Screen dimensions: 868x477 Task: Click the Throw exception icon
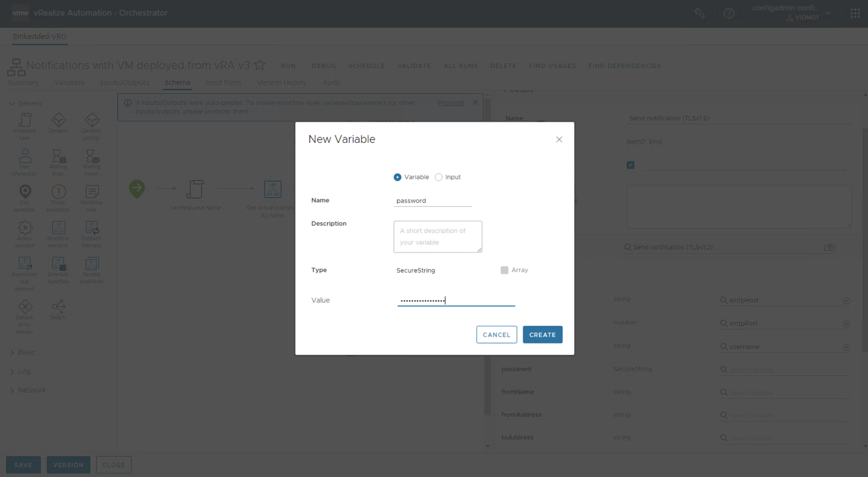click(x=58, y=192)
